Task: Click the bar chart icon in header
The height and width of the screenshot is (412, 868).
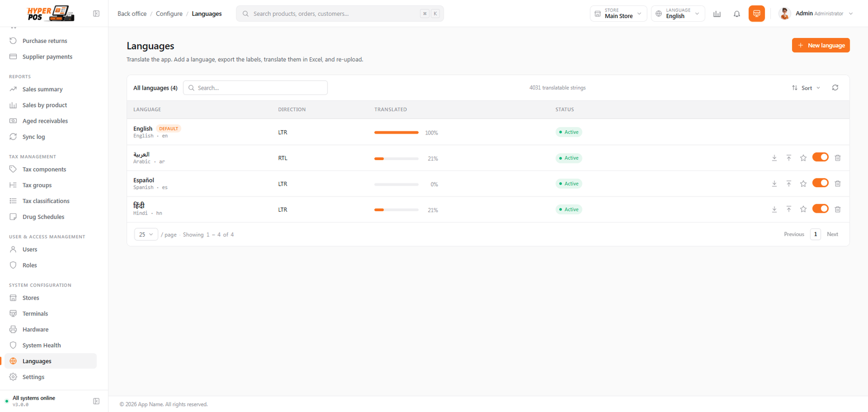Action: (717, 14)
